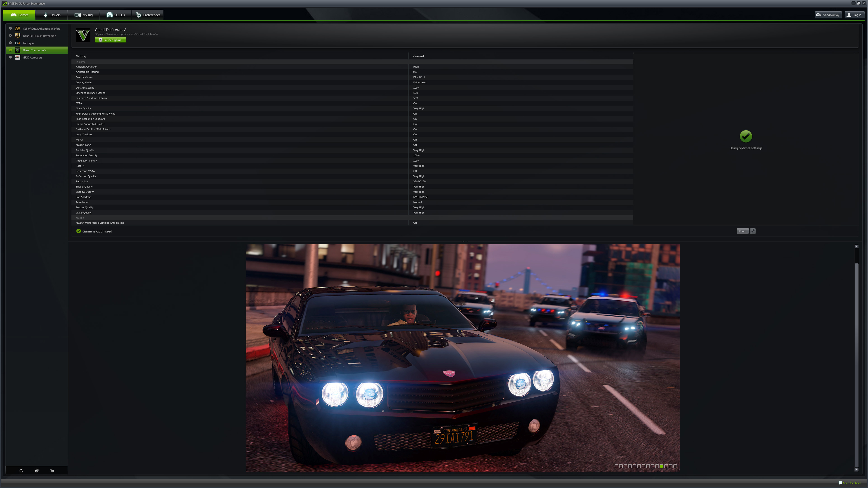The image size is (868, 488).
Task: Select the NVIDIA TXAA setting row
Action: (352, 145)
